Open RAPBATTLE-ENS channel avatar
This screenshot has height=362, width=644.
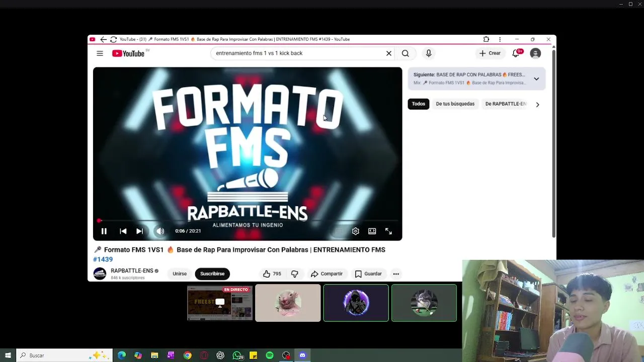tap(100, 274)
